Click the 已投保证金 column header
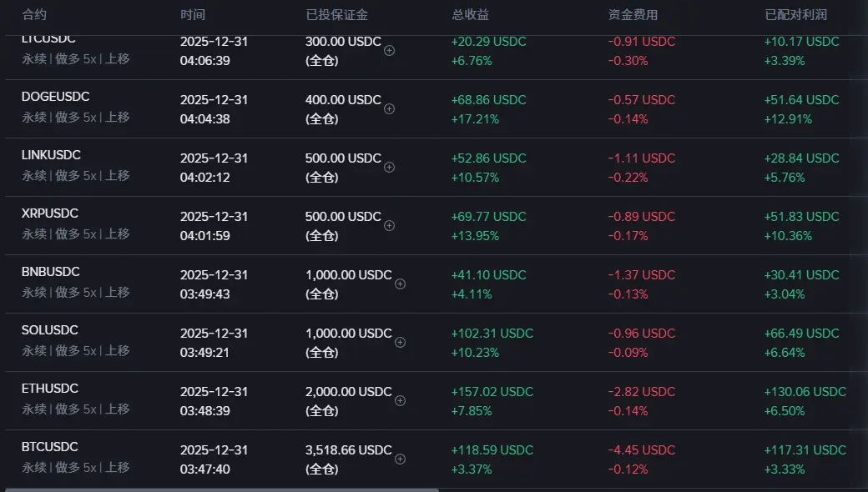The width and height of the screenshot is (868, 492). click(x=337, y=15)
